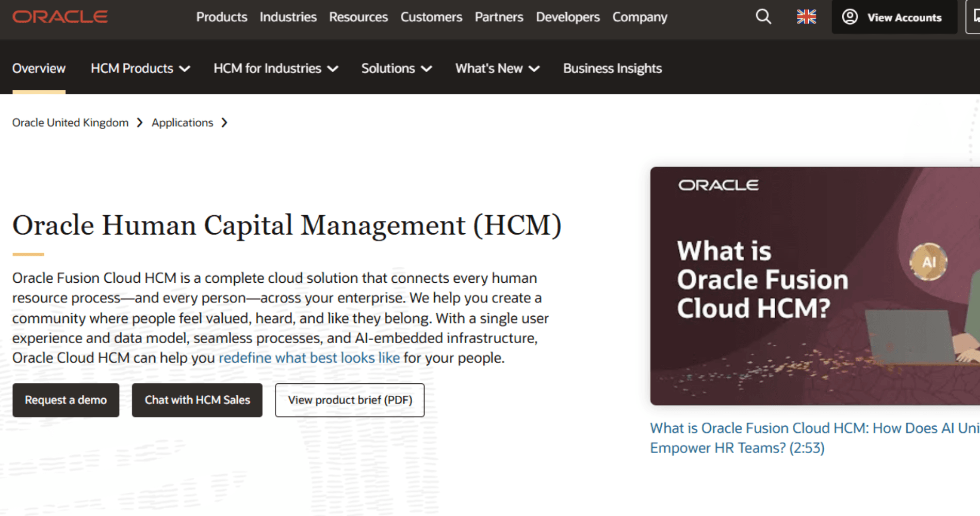980x516 pixels.
Task: Click the chat icon at header edge
Action: pos(975,17)
